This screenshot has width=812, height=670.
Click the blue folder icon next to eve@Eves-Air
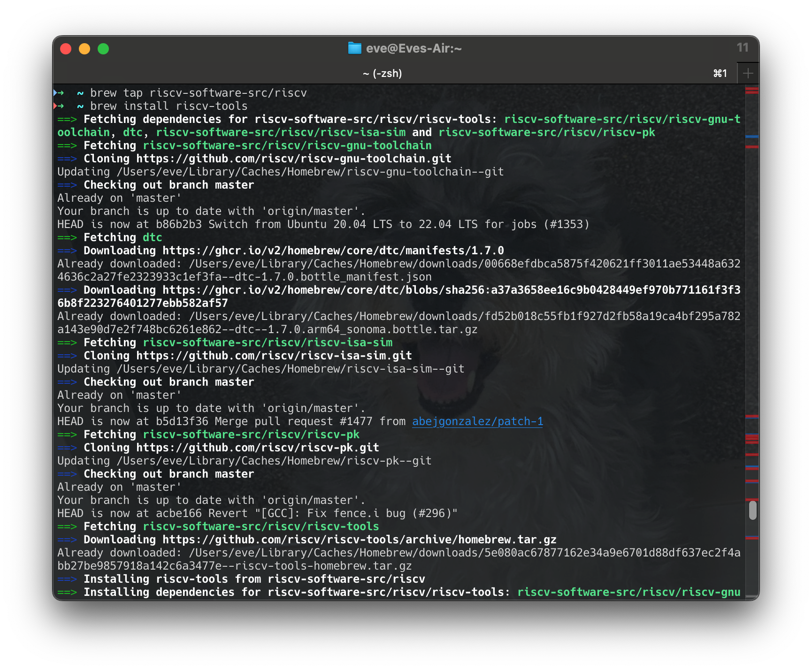pos(354,48)
